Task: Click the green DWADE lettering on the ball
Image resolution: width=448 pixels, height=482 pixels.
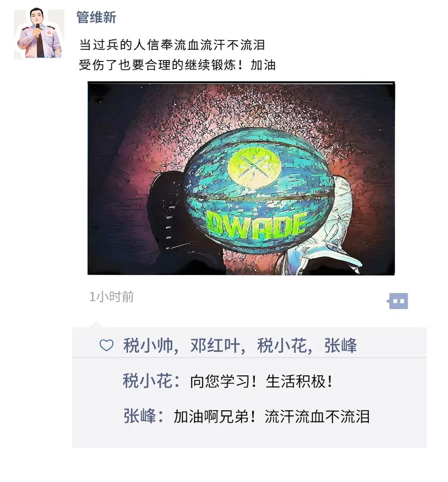Action: tap(256, 226)
